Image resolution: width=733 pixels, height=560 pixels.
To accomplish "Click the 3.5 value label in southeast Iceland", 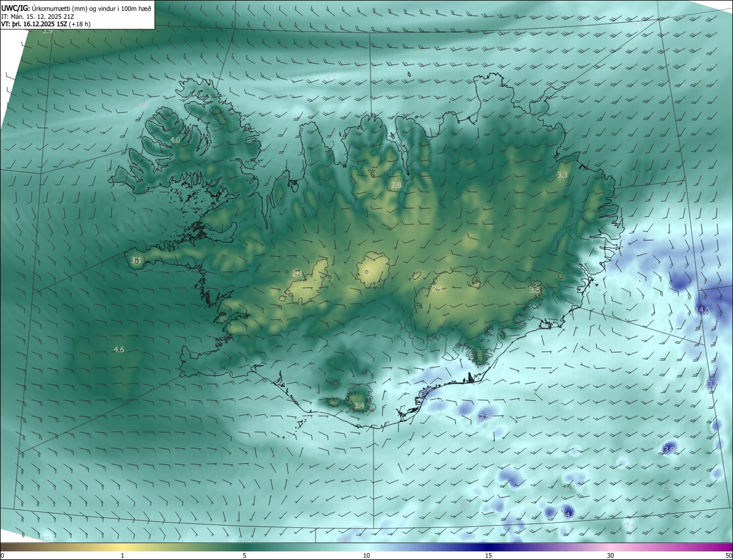I will [x=535, y=290].
